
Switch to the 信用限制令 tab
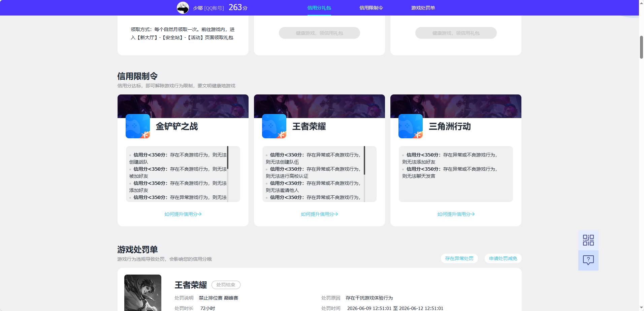pos(371,8)
